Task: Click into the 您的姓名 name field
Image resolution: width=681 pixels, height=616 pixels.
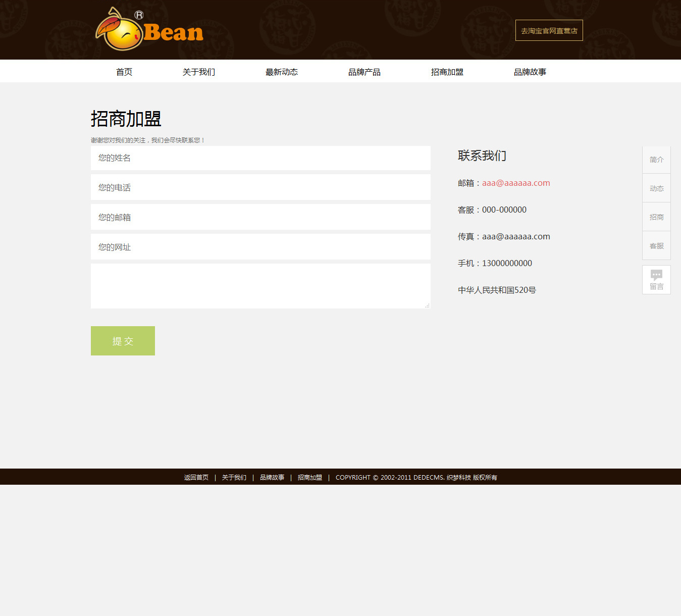Action: pyautogui.click(x=260, y=158)
